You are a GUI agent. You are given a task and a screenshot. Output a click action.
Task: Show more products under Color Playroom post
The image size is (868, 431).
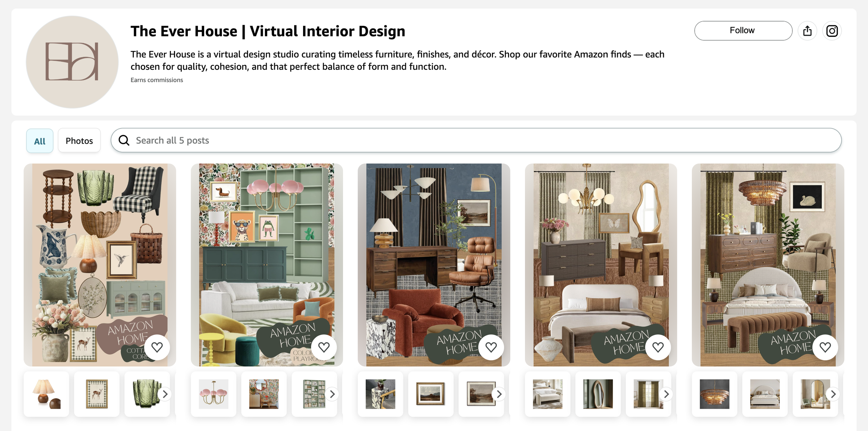pyautogui.click(x=332, y=394)
